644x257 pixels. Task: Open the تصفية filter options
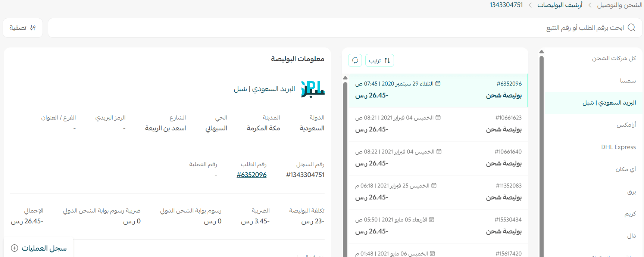click(23, 28)
